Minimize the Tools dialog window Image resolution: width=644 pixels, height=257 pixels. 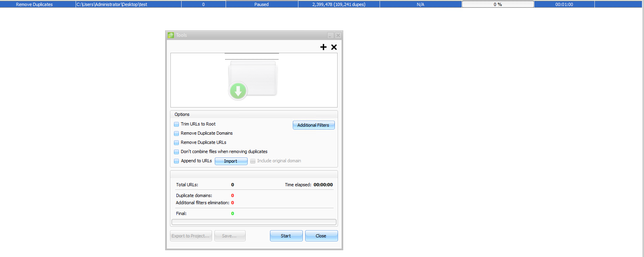click(330, 36)
